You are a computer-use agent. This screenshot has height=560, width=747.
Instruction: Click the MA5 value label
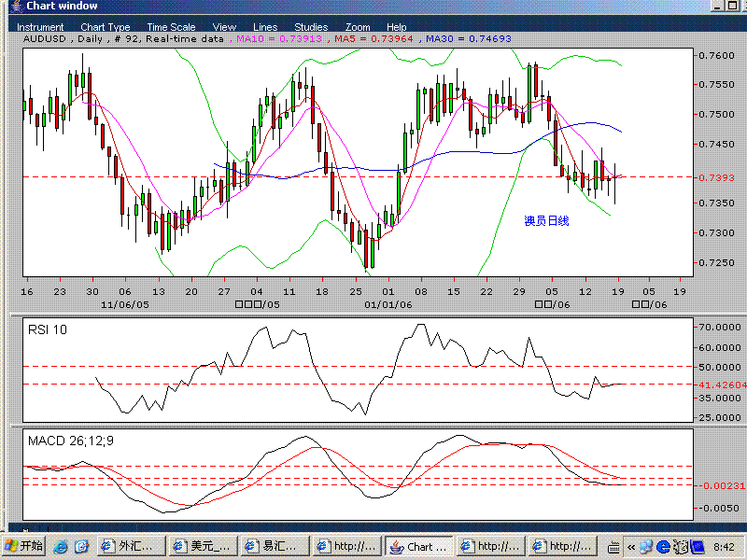click(373, 38)
